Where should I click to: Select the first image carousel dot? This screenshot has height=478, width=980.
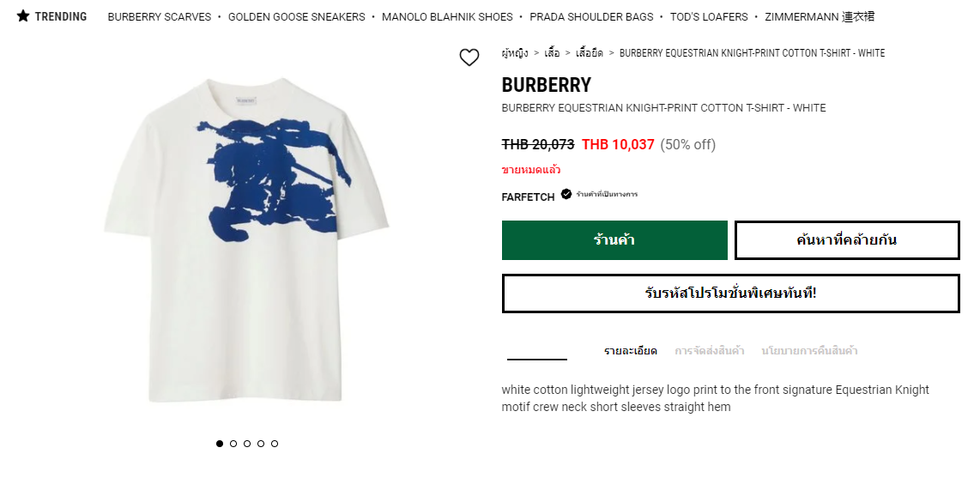point(220,444)
